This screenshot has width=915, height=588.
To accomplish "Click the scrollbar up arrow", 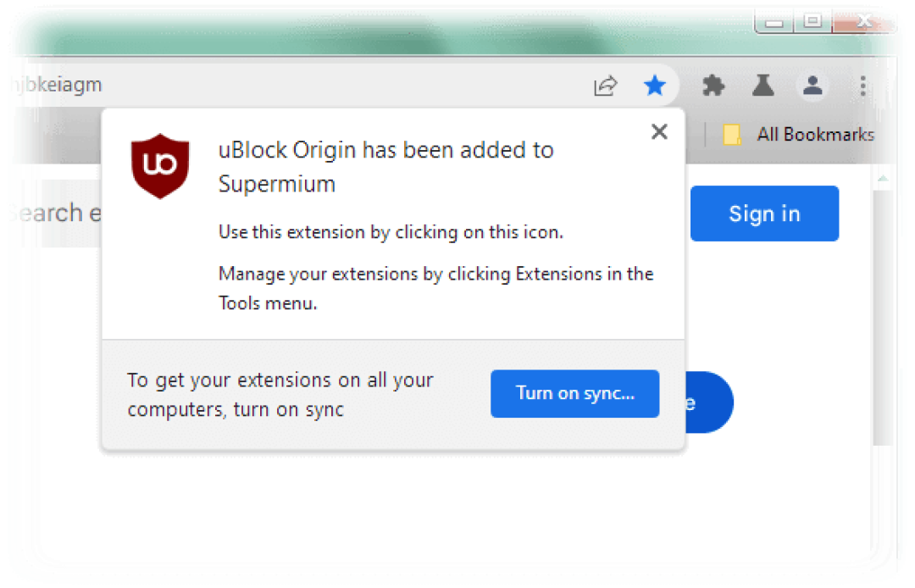I will [x=883, y=179].
